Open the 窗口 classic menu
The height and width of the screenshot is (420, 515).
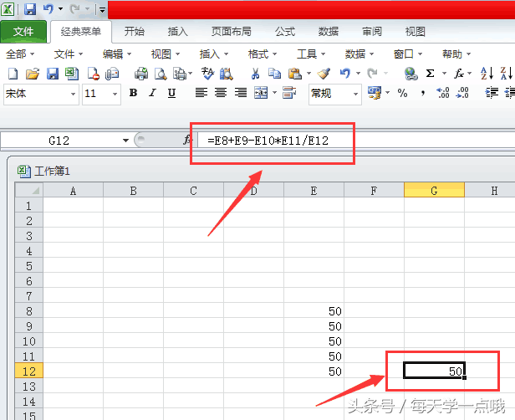click(408, 54)
